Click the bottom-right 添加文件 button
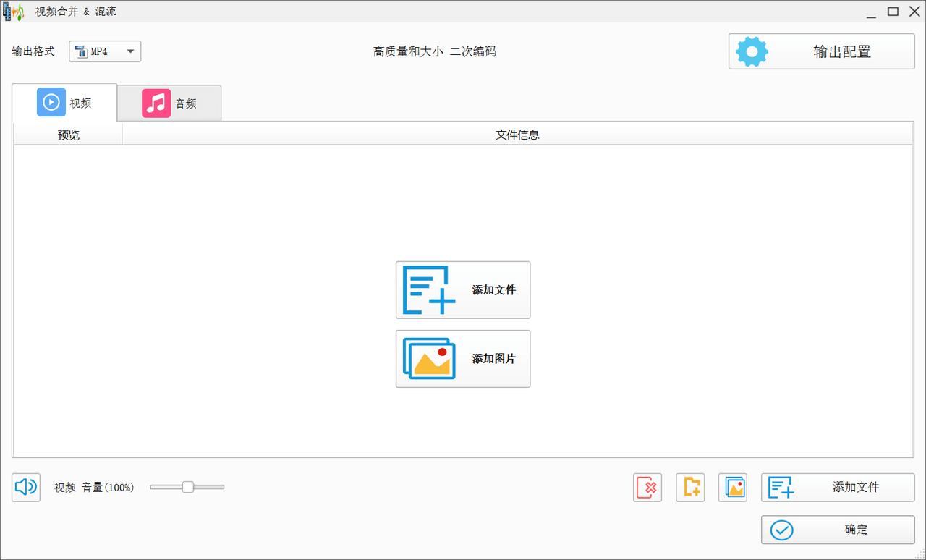926x560 pixels. point(838,488)
